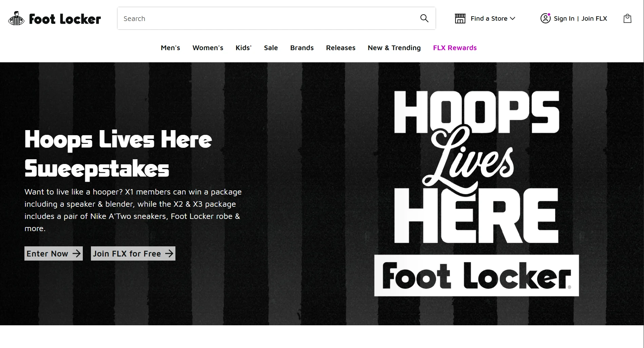
Task: Open the New & Trending menu
Action: [394, 48]
